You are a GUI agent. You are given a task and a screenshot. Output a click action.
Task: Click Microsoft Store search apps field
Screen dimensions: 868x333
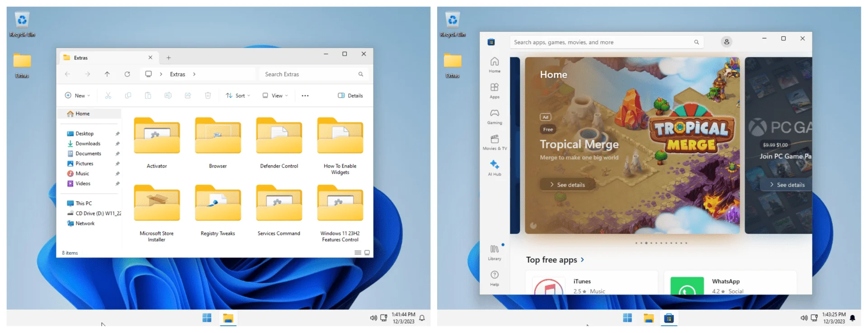tap(607, 42)
